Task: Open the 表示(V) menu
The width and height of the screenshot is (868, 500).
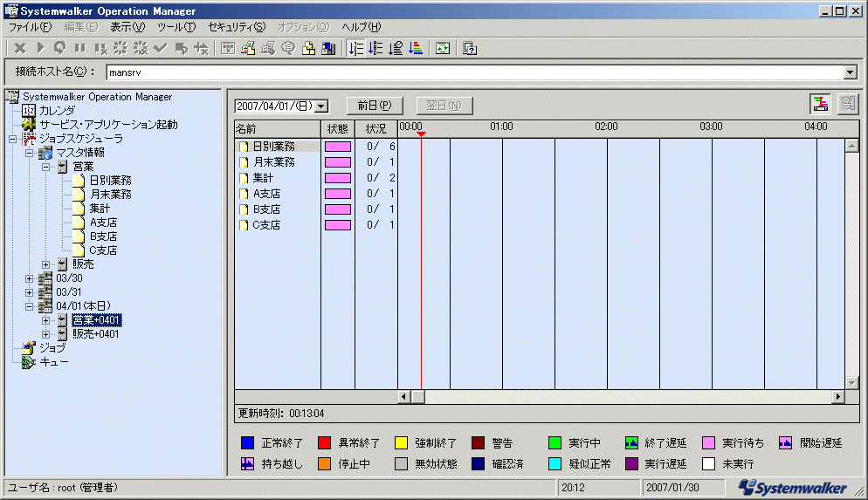Action: click(x=127, y=26)
